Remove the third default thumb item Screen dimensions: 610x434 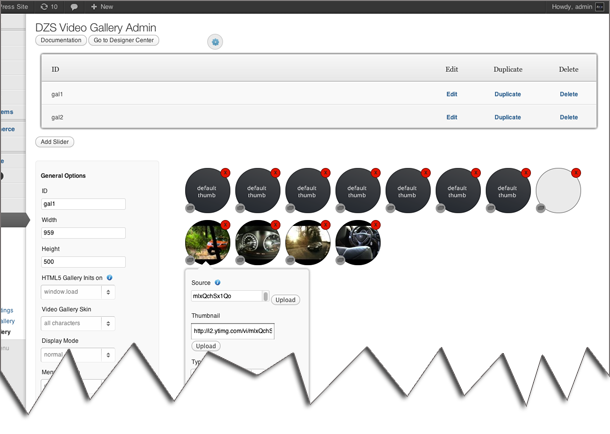click(x=326, y=173)
